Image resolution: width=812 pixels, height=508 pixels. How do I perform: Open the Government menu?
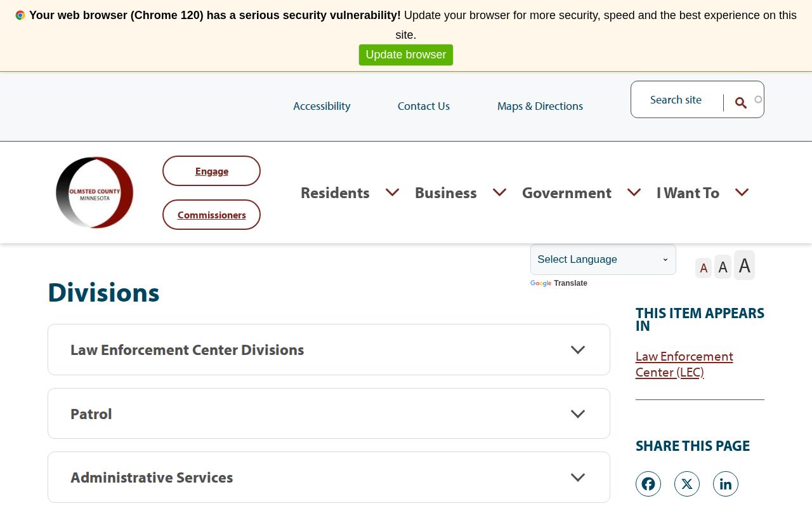click(x=566, y=192)
